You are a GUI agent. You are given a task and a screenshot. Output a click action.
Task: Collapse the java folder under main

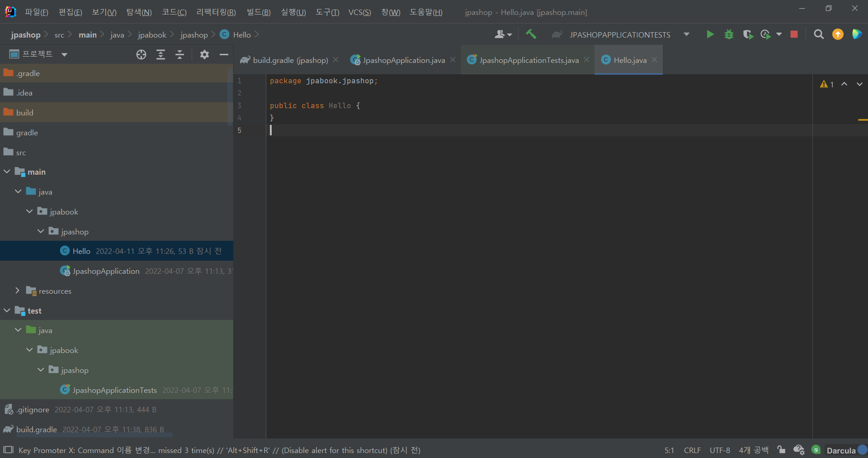18,191
